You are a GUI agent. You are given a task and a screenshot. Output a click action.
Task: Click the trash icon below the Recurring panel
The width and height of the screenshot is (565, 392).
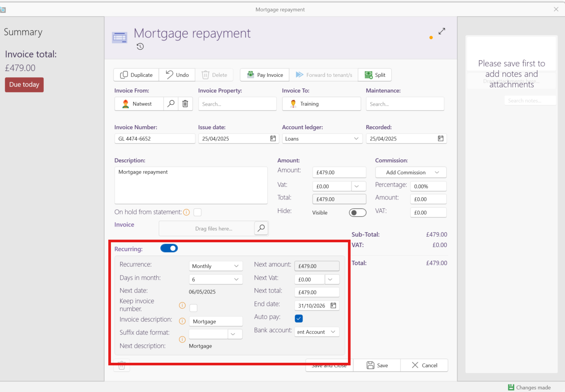(x=122, y=365)
